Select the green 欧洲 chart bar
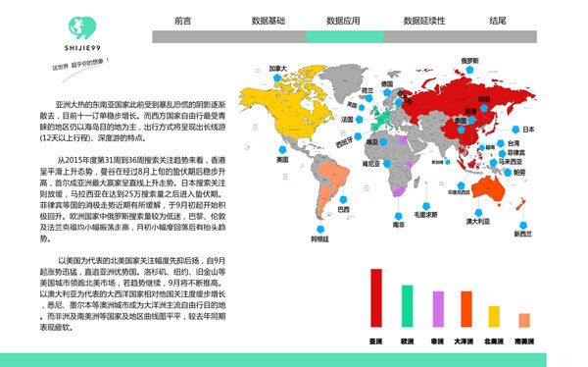The image size is (588, 367). coord(408,306)
